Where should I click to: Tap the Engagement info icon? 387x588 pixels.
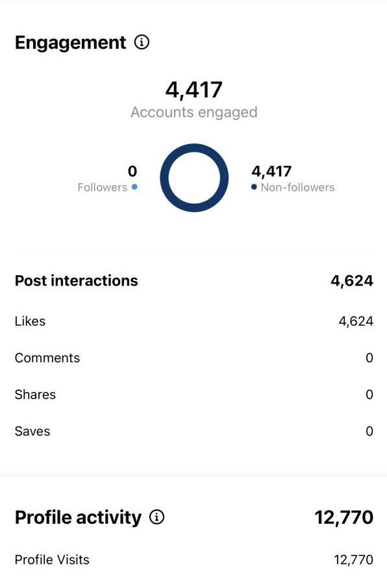(142, 42)
